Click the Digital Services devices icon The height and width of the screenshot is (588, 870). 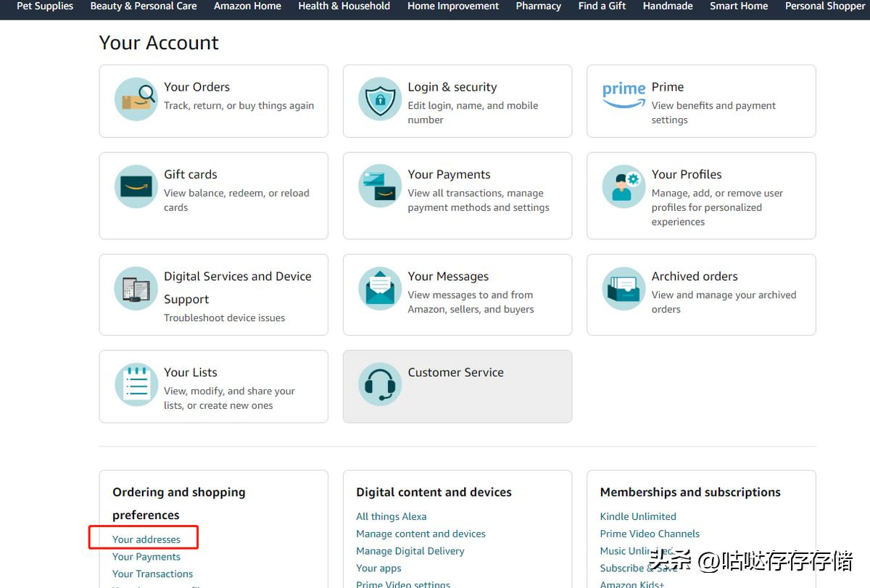(136, 289)
